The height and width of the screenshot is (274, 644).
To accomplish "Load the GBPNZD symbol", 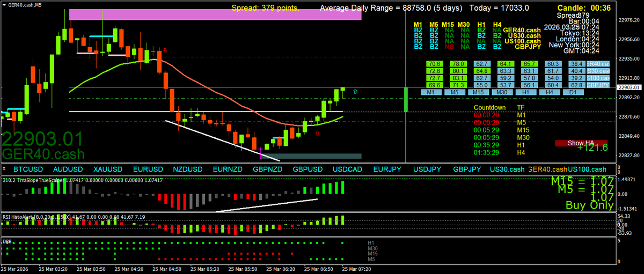I will tap(268, 169).
